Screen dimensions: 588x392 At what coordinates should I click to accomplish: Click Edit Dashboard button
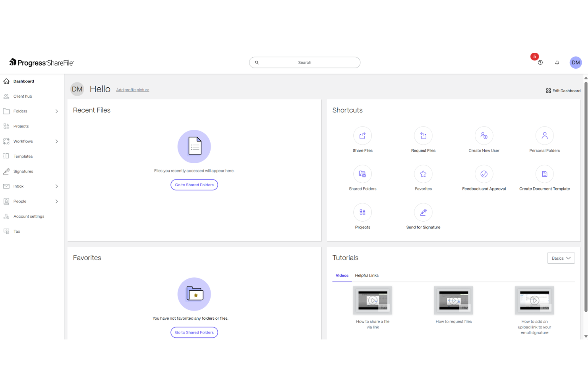[563, 91]
